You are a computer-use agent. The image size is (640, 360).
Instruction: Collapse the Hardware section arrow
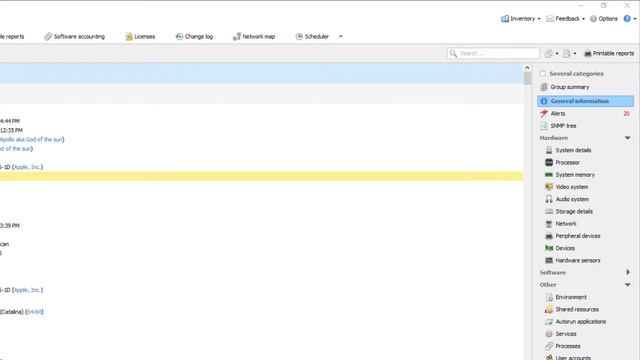(x=628, y=138)
